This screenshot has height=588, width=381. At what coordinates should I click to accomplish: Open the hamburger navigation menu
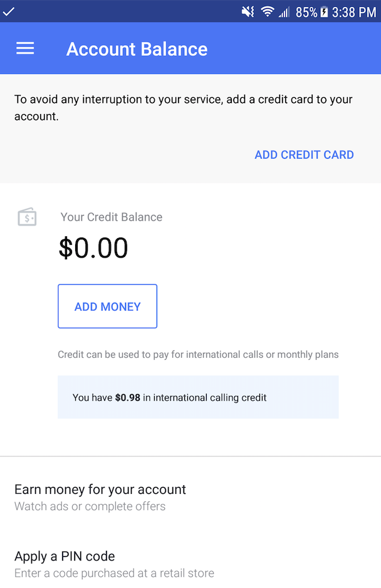(25, 49)
